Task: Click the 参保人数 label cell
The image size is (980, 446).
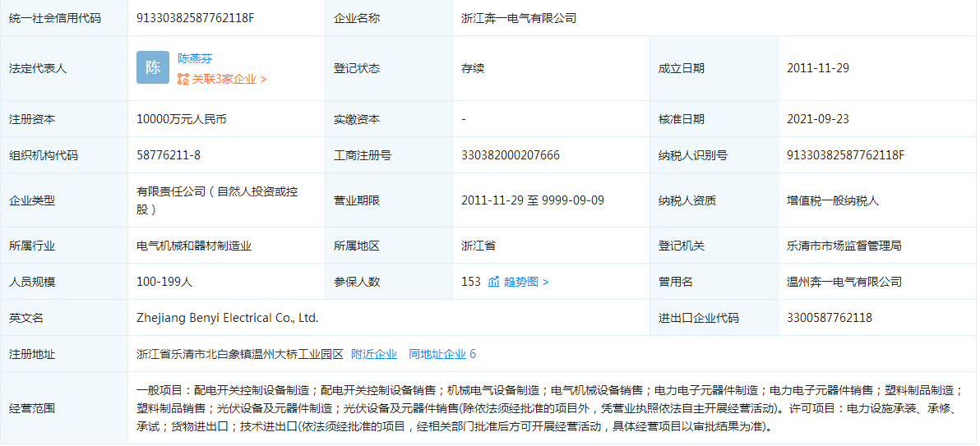Action: 389,282
